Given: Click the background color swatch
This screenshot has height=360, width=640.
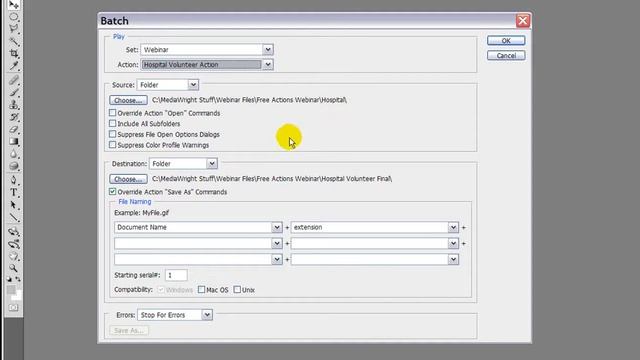Looking at the screenshot, I should [x=18, y=296].
